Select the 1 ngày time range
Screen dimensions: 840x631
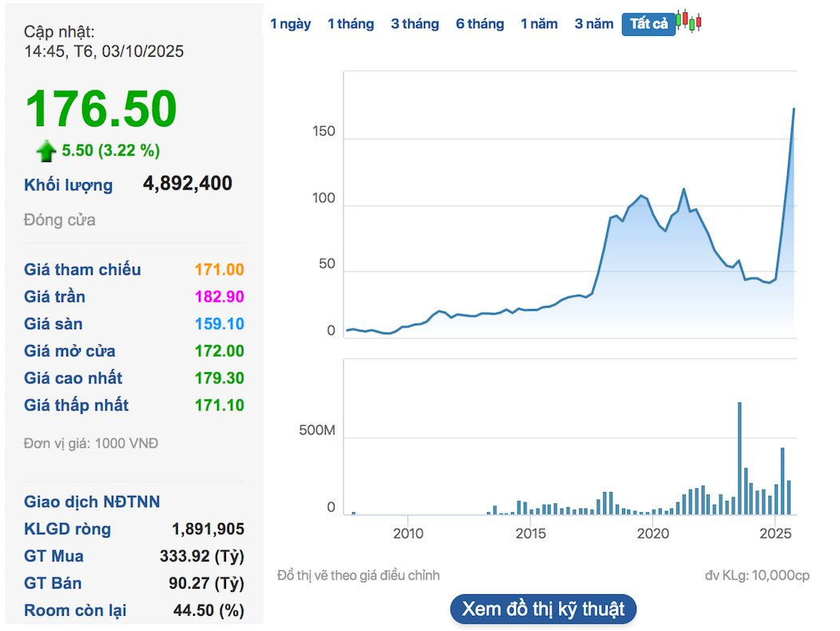291,24
